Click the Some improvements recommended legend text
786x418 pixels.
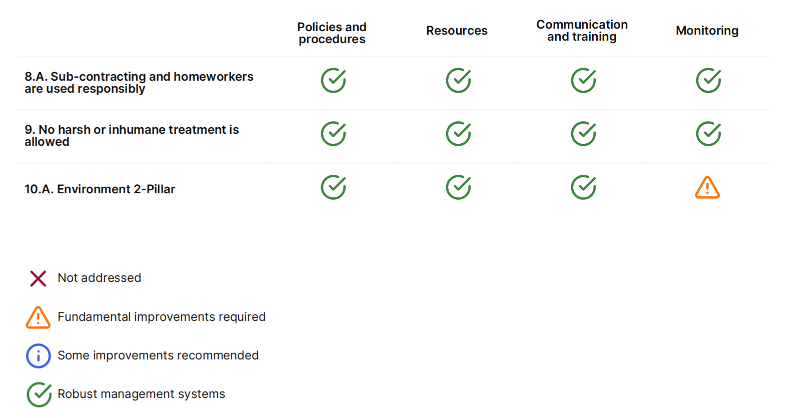click(x=158, y=355)
